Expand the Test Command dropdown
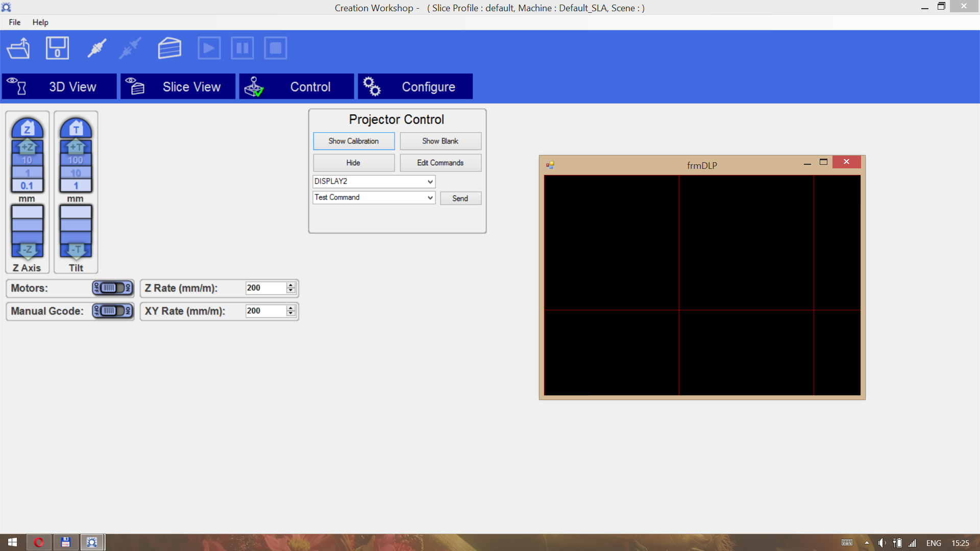 point(430,197)
